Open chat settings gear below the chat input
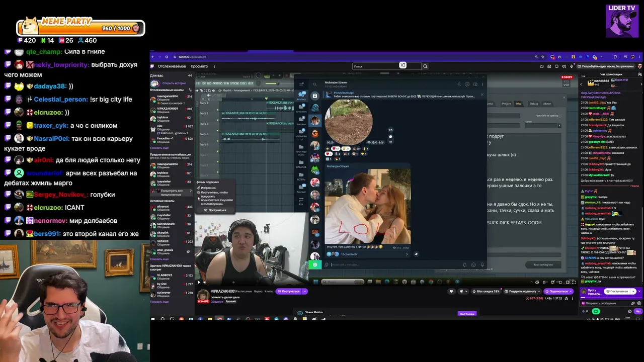This screenshot has height=362, width=644. [x=630, y=311]
